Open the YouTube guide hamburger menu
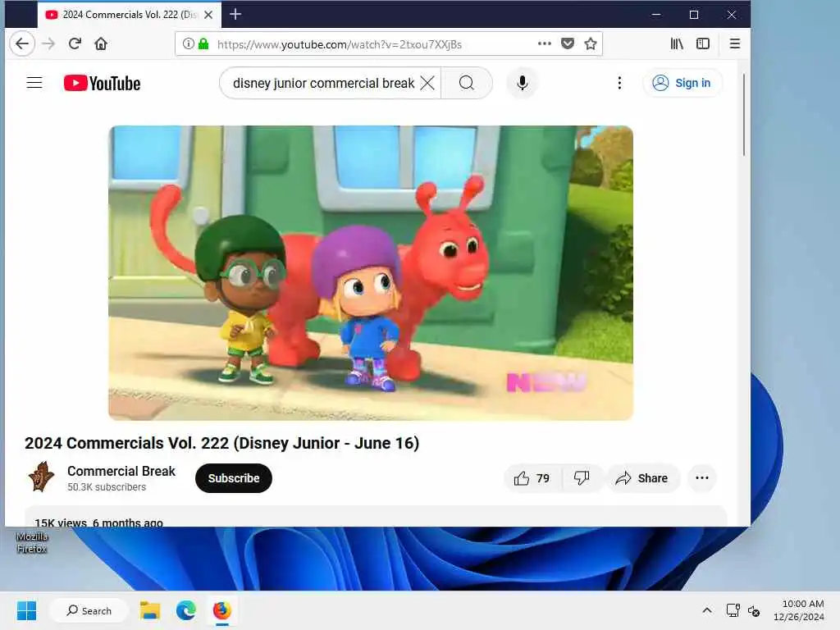This screenshot has width=840, height=630. click(x=34, y=83)
